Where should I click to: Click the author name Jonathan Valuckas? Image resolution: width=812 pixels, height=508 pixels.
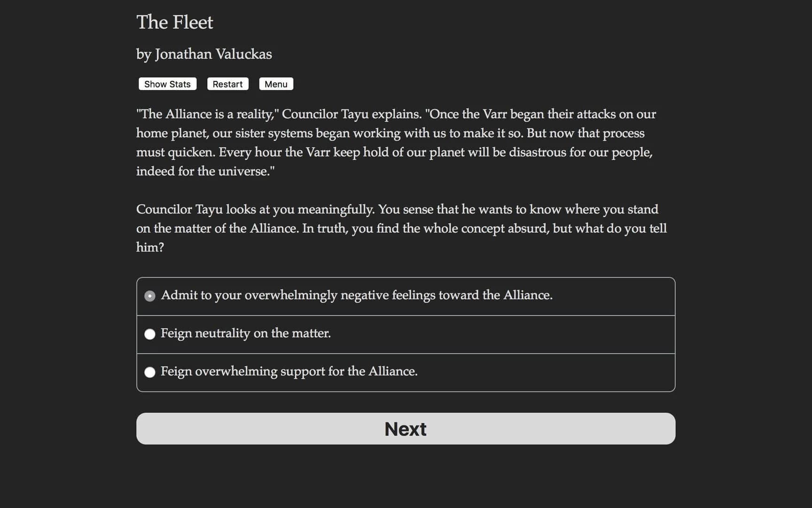204,54
